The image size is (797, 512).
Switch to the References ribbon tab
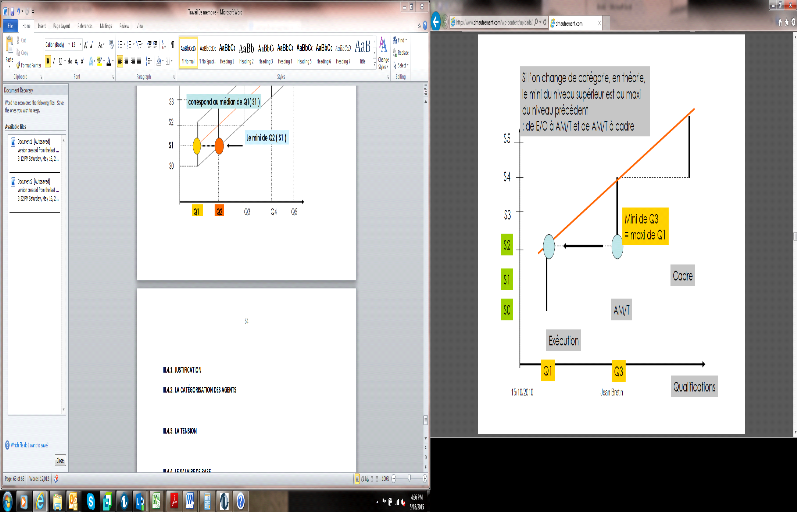(x=85, y=25)
